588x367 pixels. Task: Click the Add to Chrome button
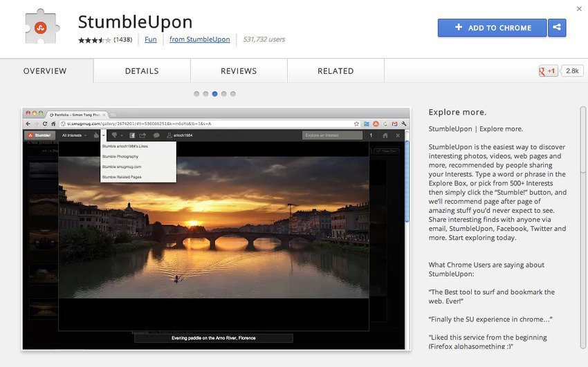click(492, 28)
